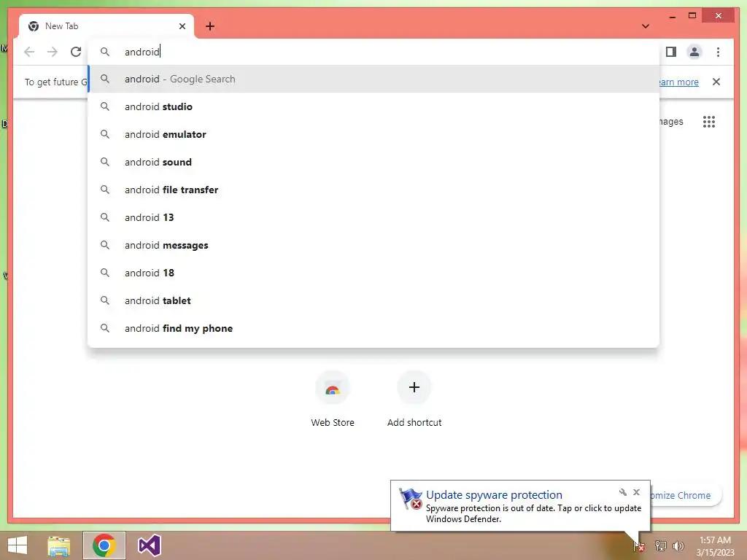
Task: Go forward using the forward arrow
Action: (53, 52)
